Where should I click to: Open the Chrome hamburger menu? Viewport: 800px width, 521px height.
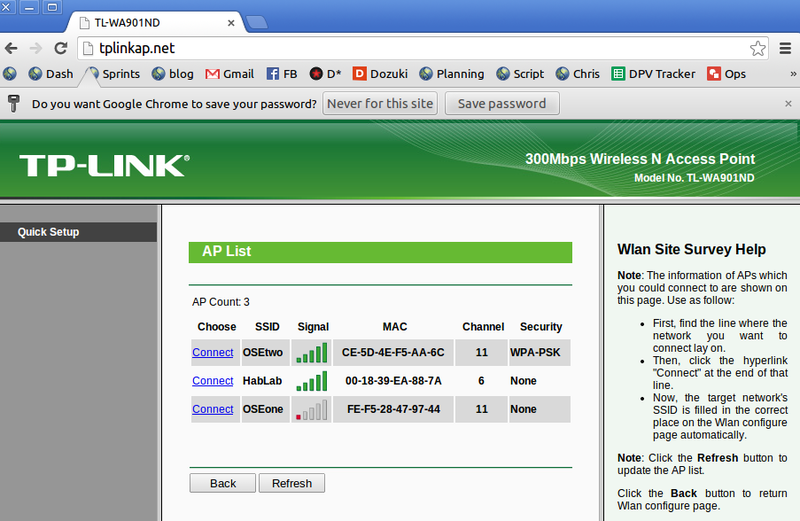tap(785, 48)
